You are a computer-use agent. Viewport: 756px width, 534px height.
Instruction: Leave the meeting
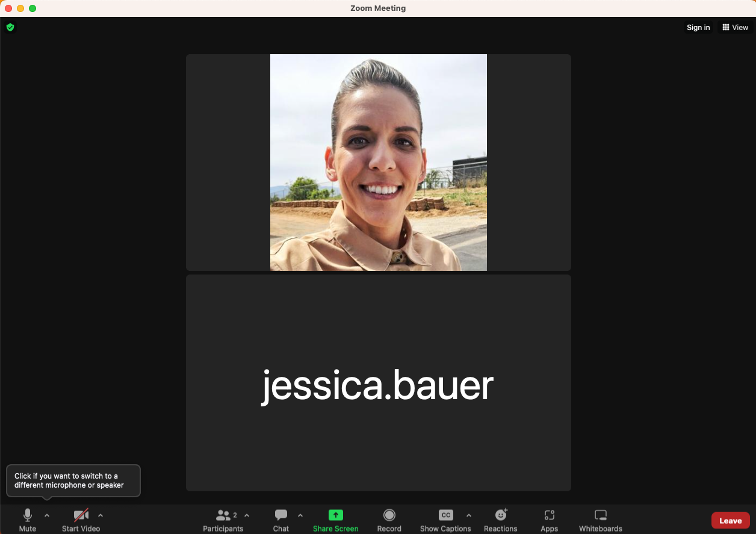click(730, 521)
